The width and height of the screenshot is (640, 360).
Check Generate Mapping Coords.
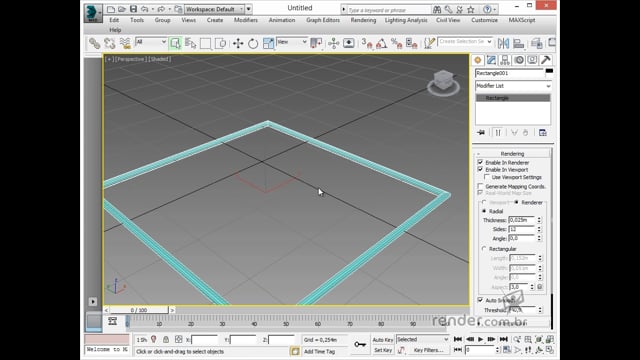pos(480,187)
